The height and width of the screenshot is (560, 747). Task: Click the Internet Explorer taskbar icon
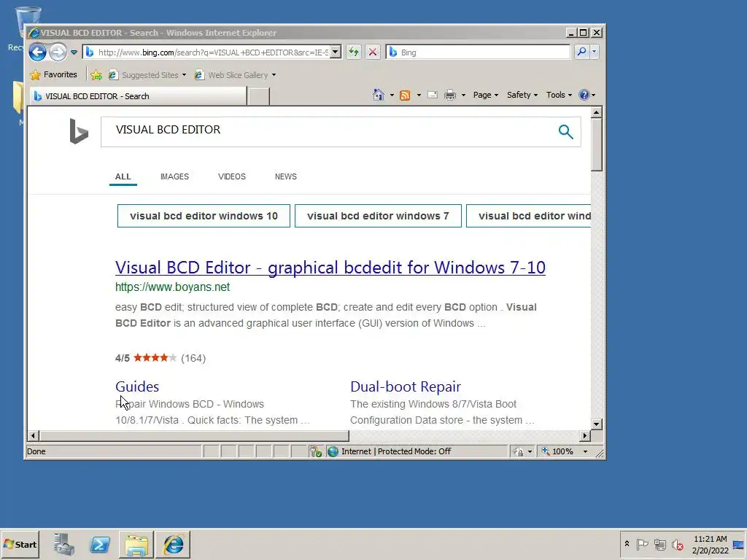click(x=173, y=545)
